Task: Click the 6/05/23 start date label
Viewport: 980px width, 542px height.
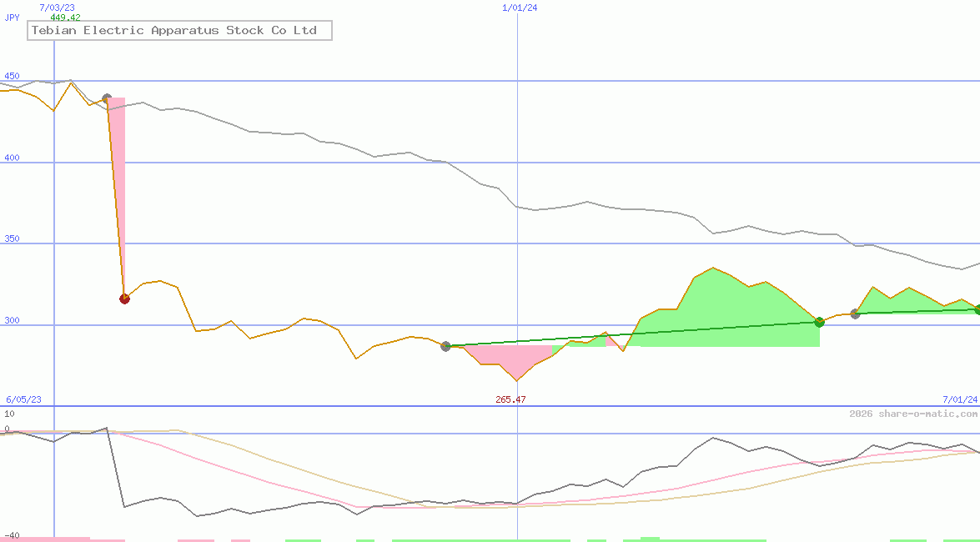Action: [23, 399]
